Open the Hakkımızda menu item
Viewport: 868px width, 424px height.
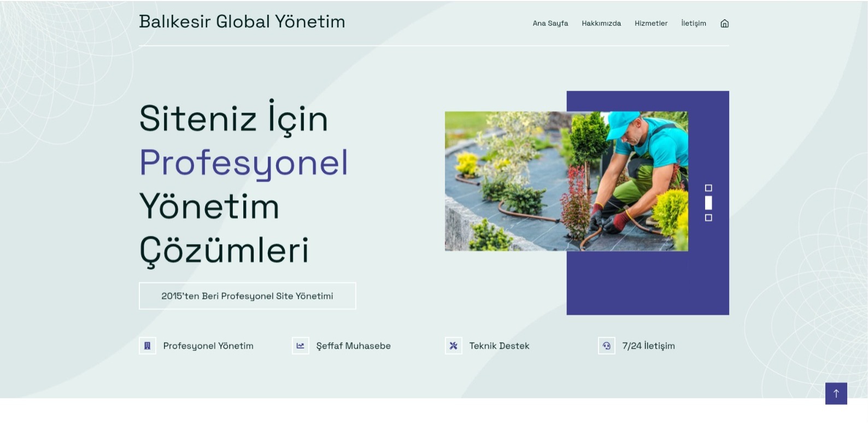601,23
